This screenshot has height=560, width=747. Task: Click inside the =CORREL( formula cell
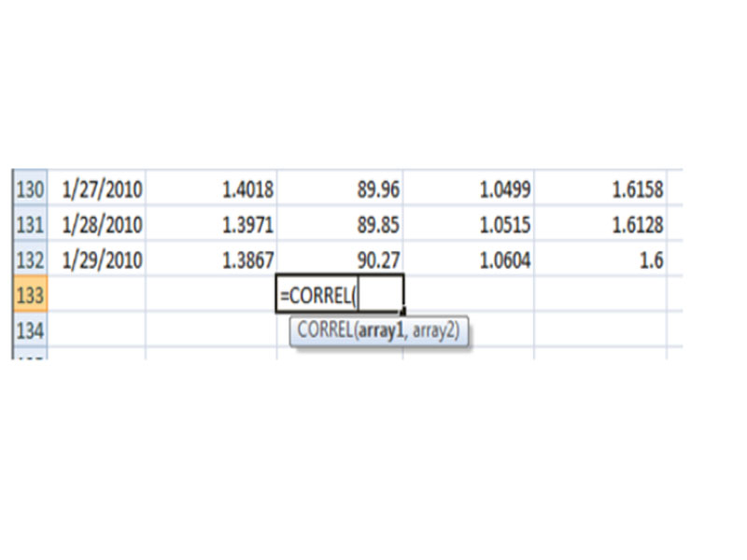340,294
